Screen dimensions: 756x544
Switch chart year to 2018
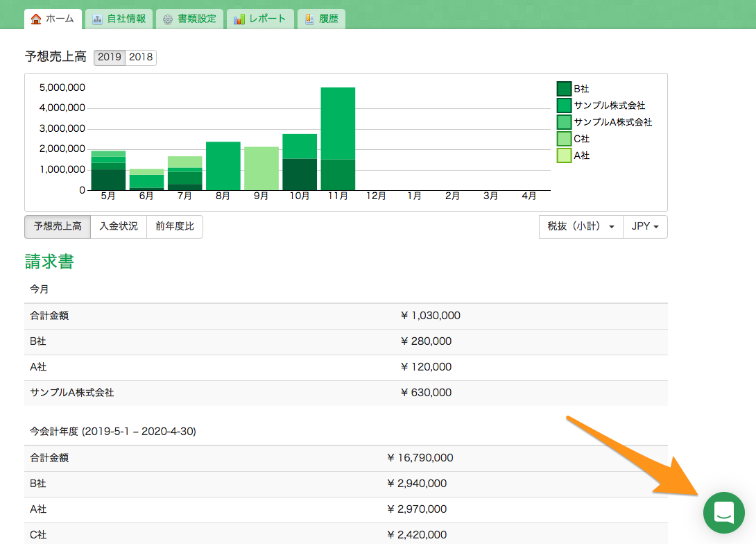(x=141, y=58)
